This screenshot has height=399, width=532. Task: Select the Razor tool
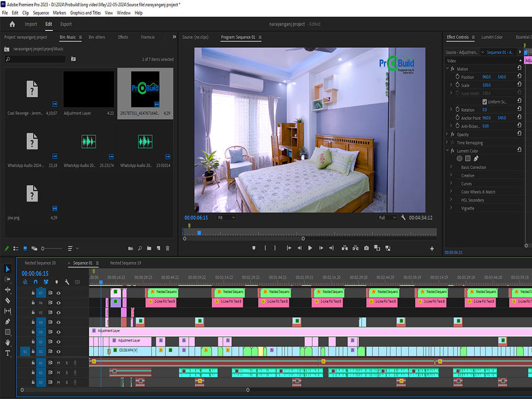pos(7,300)
